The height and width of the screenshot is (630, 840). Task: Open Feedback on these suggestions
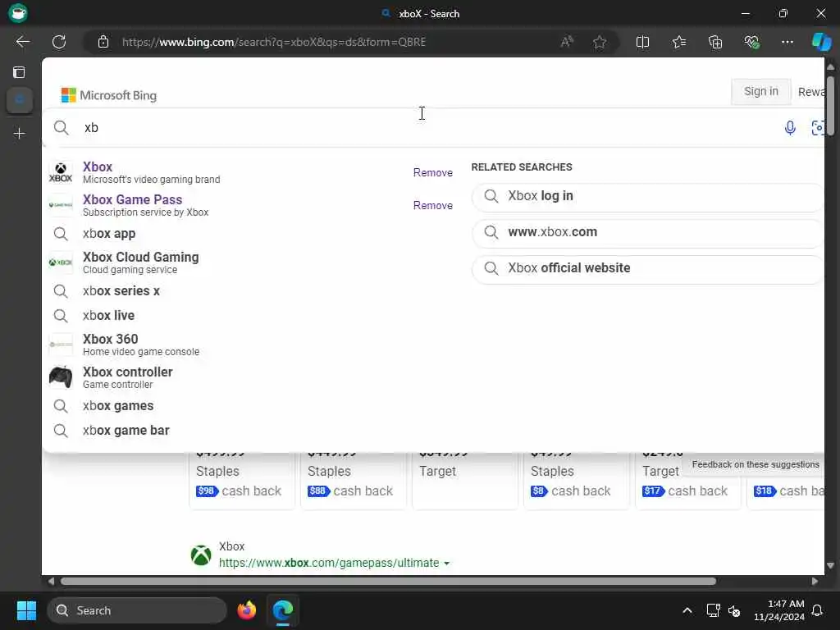[x=756, y=464]
